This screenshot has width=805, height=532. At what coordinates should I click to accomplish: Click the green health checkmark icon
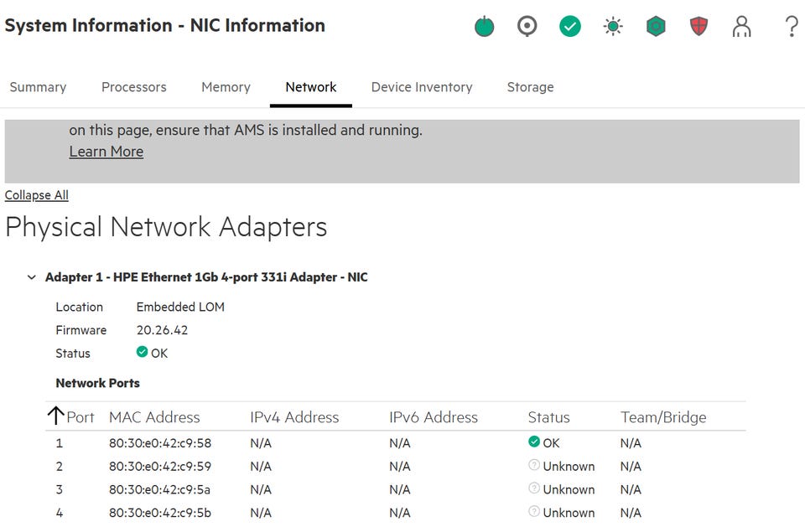click(570, 27)
